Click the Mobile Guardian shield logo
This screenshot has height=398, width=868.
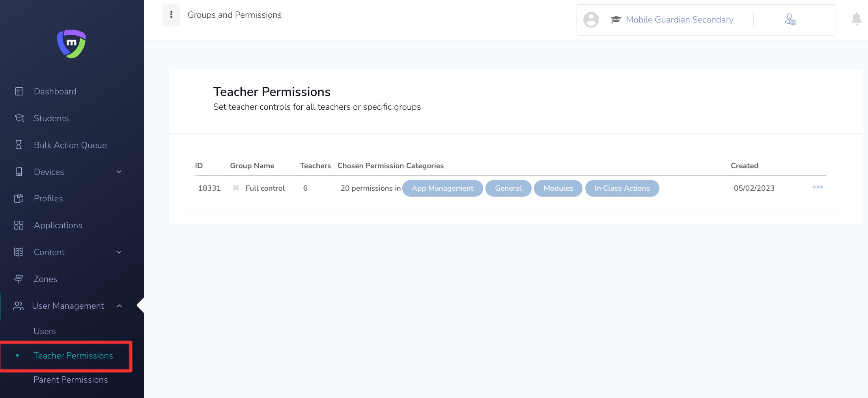(x=71, y=44)
